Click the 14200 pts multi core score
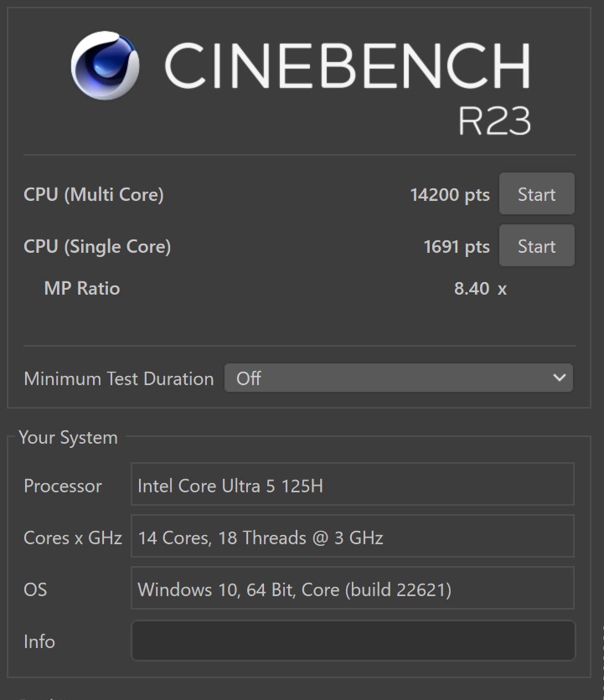The width and height of the screenshot is (604, 700). point(450,195)
